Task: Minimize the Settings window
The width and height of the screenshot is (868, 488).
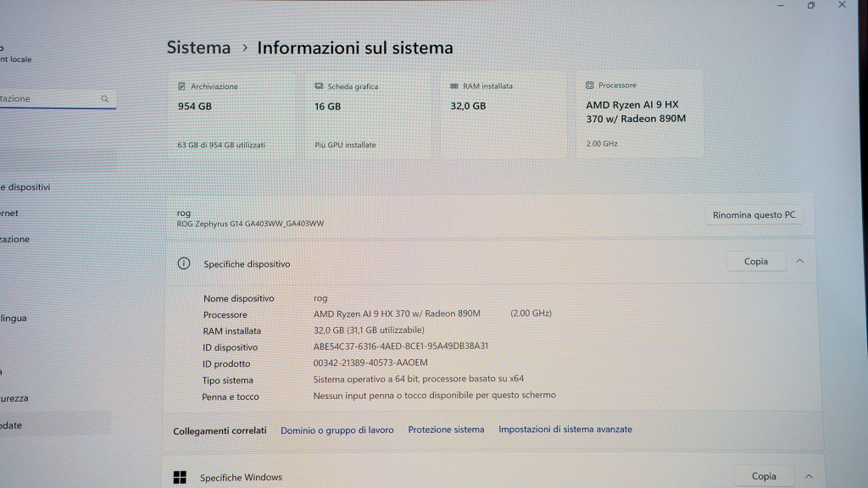Action: pos(781,6)
